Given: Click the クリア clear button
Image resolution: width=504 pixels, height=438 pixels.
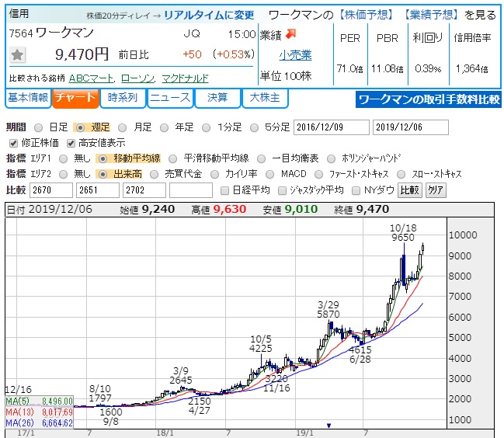Looking at the screenshot, I should click(436, 190).
